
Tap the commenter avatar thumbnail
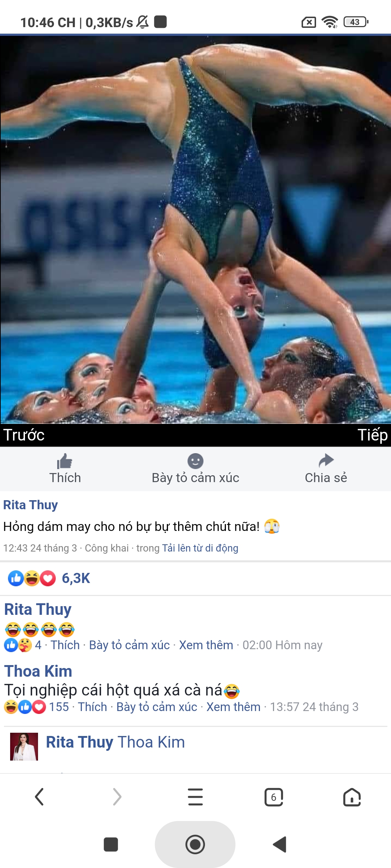(x=24, y=747)
